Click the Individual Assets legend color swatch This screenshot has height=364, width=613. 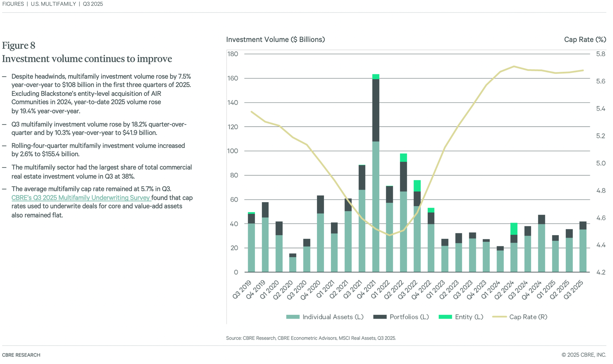[x=292, y=317]
